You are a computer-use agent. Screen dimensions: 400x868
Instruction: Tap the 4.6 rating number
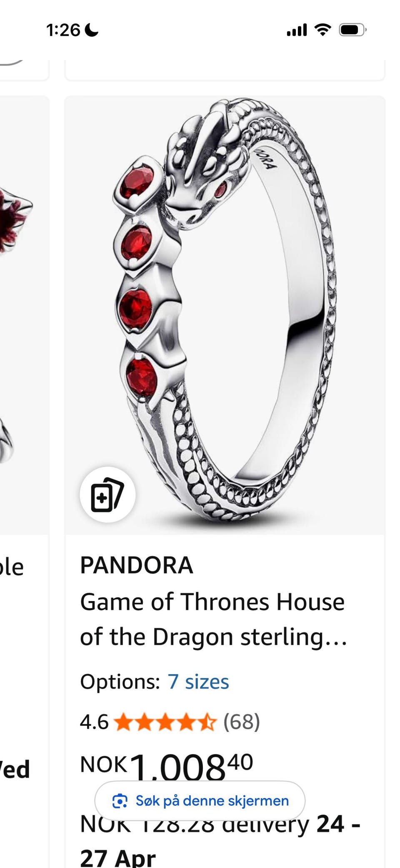point(94,722)
